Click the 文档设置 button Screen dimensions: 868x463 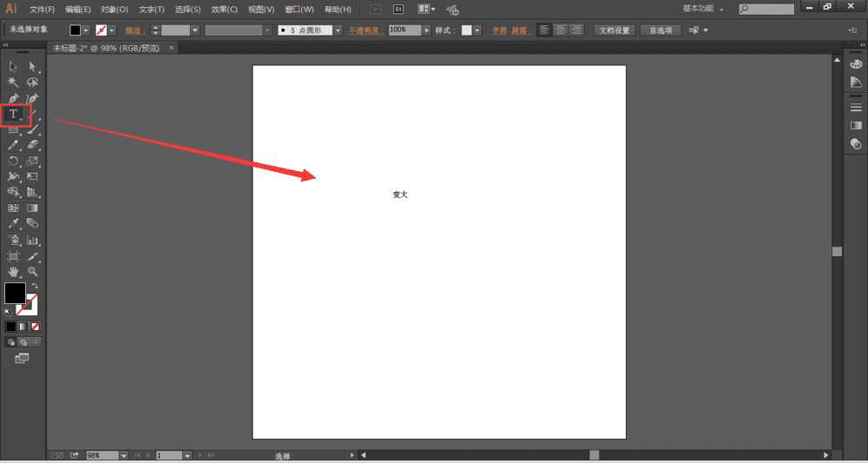[617, 30]
